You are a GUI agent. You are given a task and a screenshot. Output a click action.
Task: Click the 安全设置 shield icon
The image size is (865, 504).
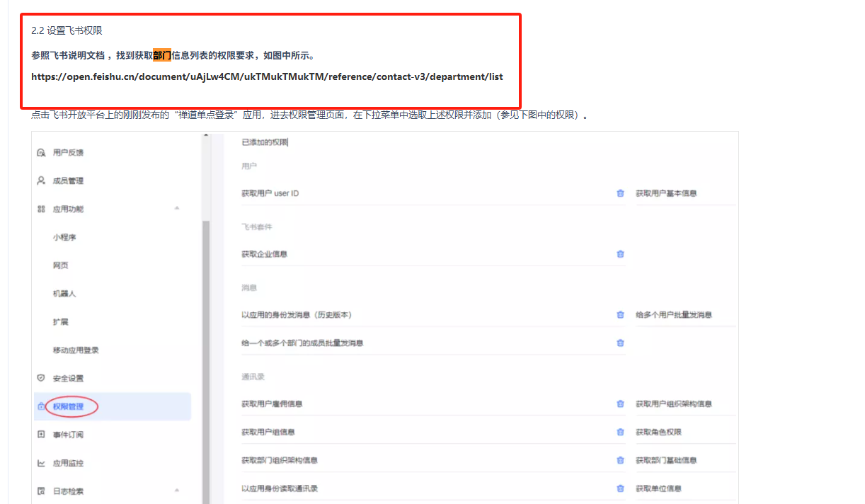pos(41,378)
